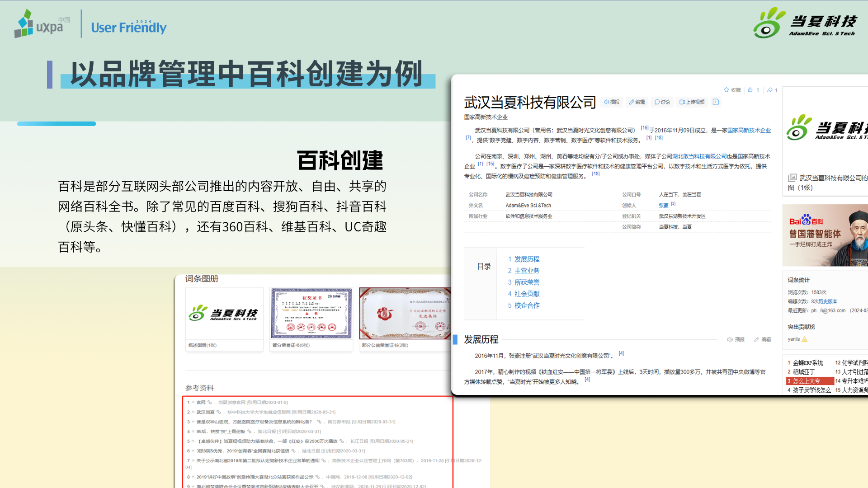This screenshot has width=868, height=488.
Task: Click the 收藏 star favorite icon
Action: click(726, 90)
